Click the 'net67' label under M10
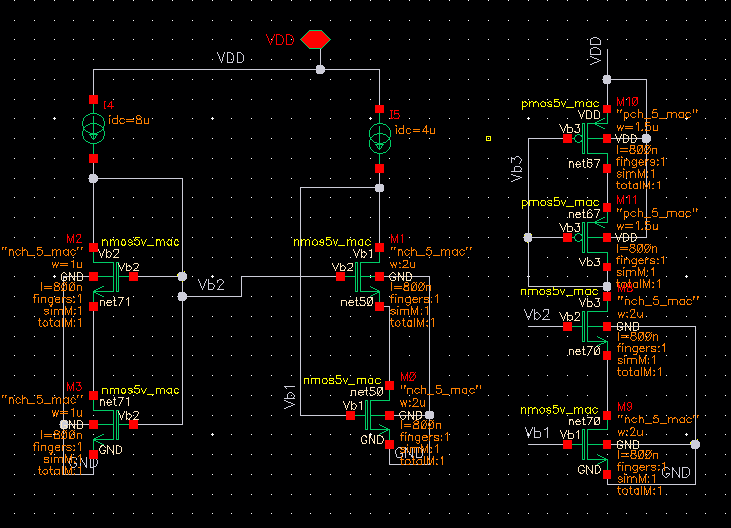Image resolution: width=731 pixels, height=528 pixels. pos(584,164)
